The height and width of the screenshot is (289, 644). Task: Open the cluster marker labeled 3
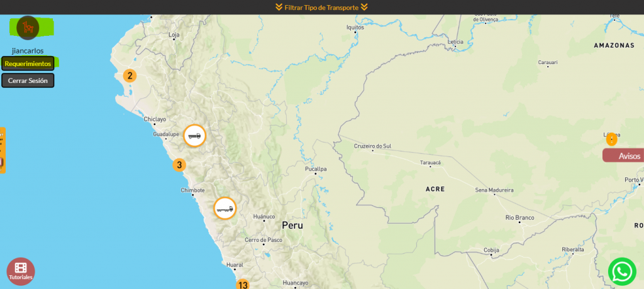(179, 165)
